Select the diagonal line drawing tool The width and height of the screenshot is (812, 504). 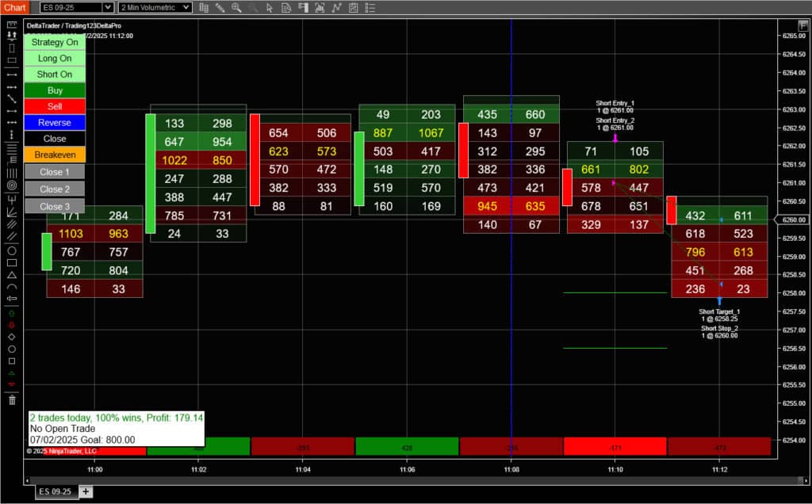12,99
